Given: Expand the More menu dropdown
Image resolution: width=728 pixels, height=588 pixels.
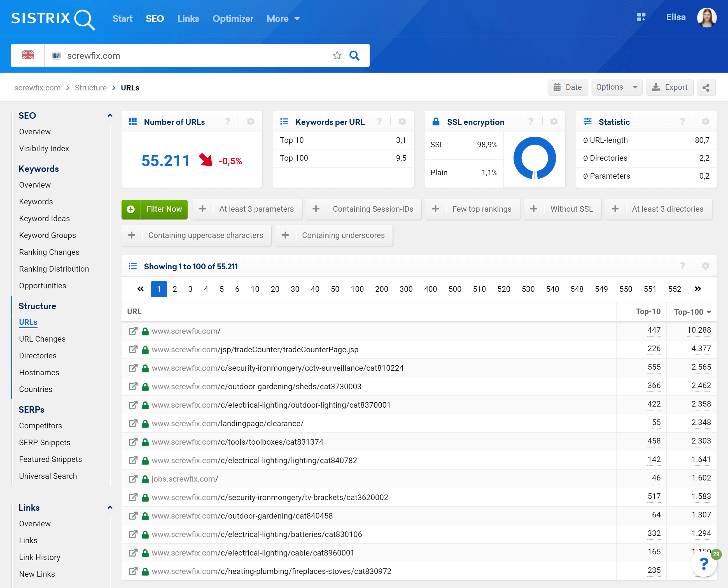Looking at the screenshot, I should (x=283, y=19).
